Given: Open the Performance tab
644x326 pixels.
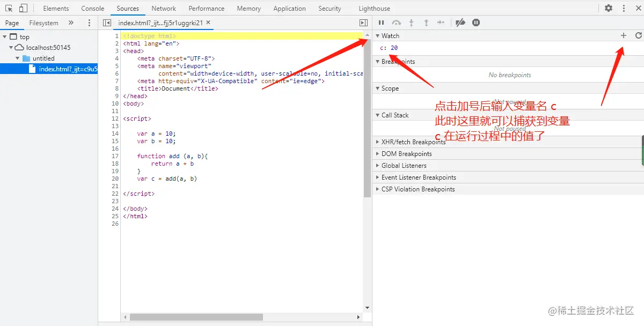Looking at the screenshot, I should pyautogui.click(x=207, y=9).
